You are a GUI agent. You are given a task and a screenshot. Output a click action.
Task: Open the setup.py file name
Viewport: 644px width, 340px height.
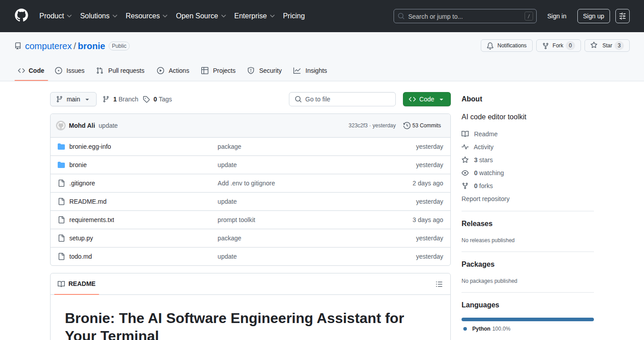[x=81, y=238]
